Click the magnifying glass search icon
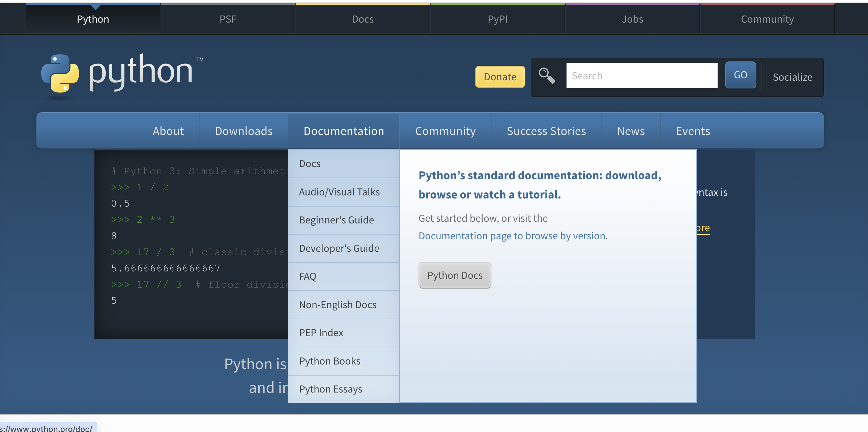This screenshot has width=868, height=432. click(546, 76)
